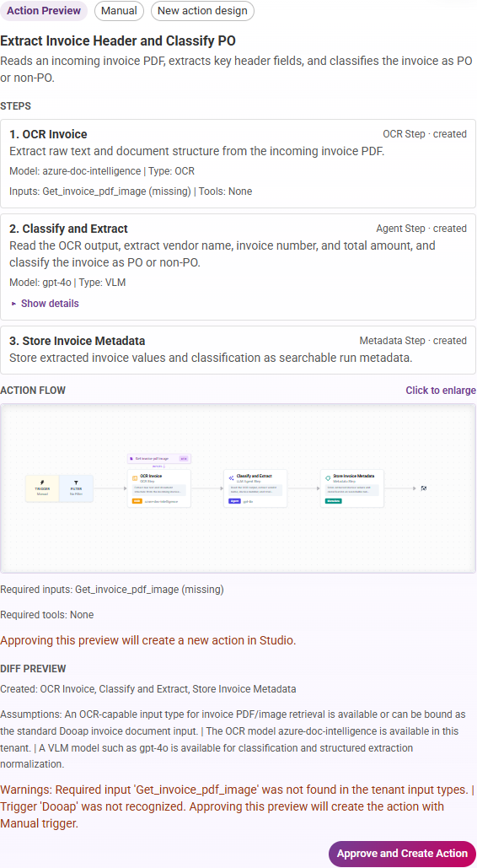Click the action flow diagram thumbnail

coord(238,488)
